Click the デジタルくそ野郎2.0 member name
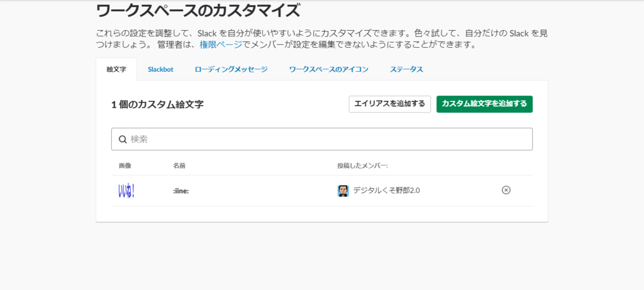The width and height of the screenshot is (644, 290). pyautogui.click(x=387, y=191)
